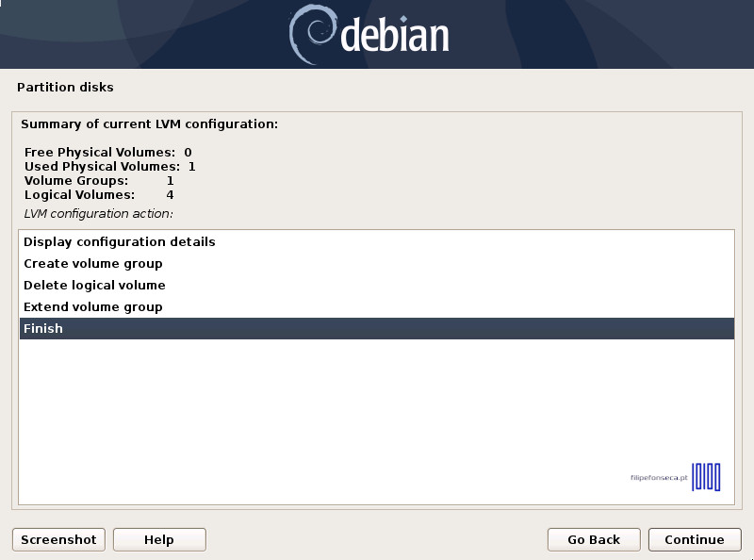This screenshot has width=754, height=560.
Task: Click the Summary of current LVM configuration heading
Action: pos(149,124)
